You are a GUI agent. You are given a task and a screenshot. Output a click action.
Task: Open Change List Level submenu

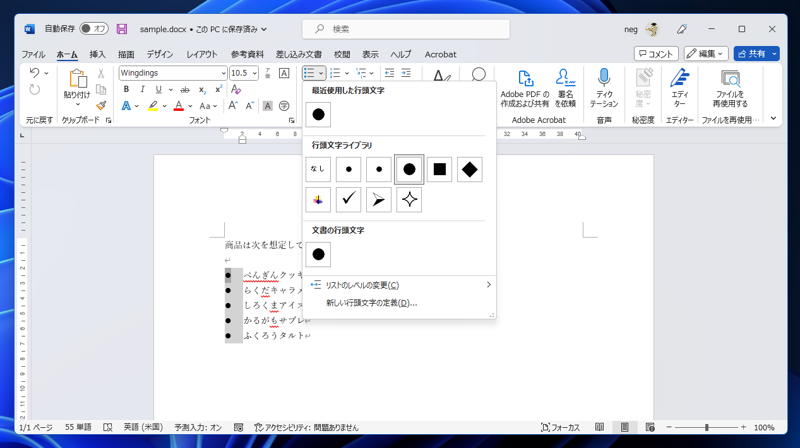pos(399,285)
